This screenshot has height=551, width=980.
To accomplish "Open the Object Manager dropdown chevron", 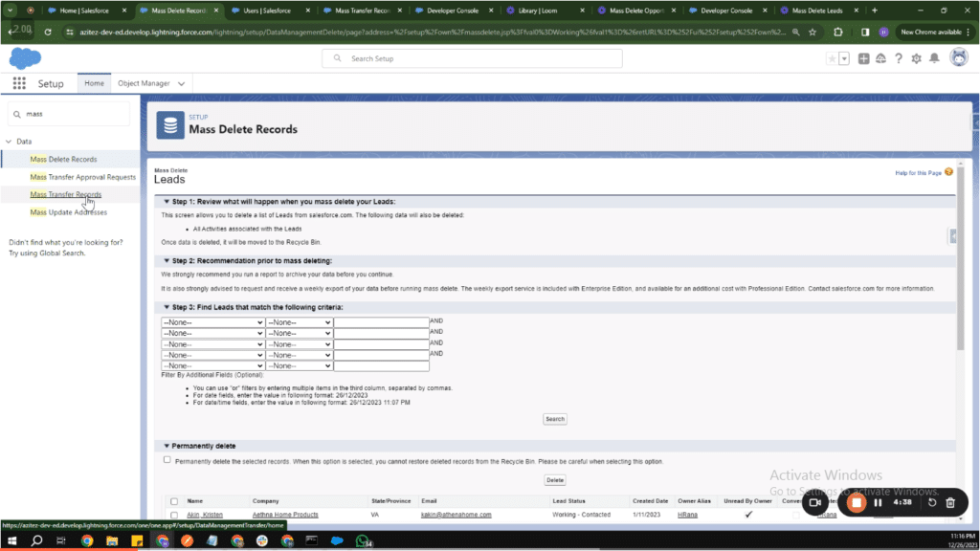I will 181,84.
